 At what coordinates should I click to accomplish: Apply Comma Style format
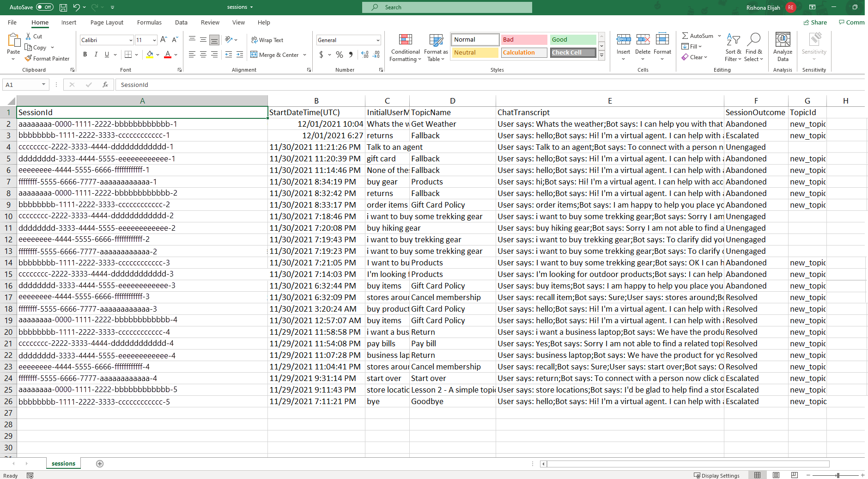click(351, 55)
